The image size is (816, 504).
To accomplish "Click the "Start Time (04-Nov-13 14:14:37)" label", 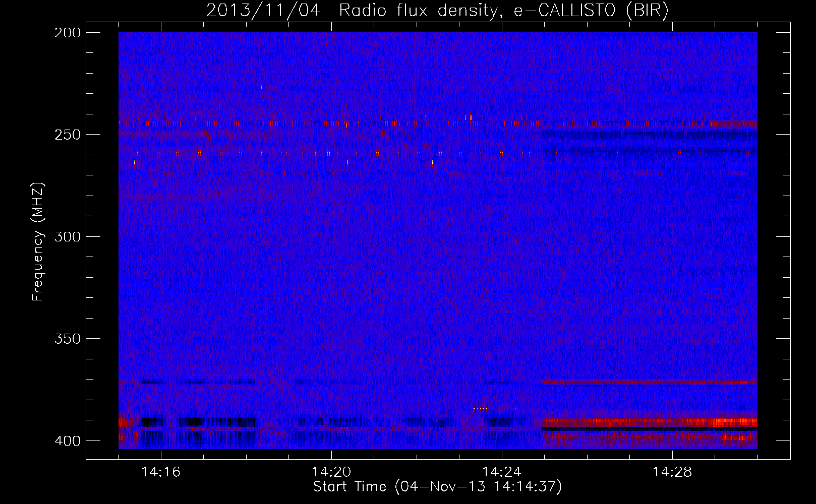I will 437,487.
